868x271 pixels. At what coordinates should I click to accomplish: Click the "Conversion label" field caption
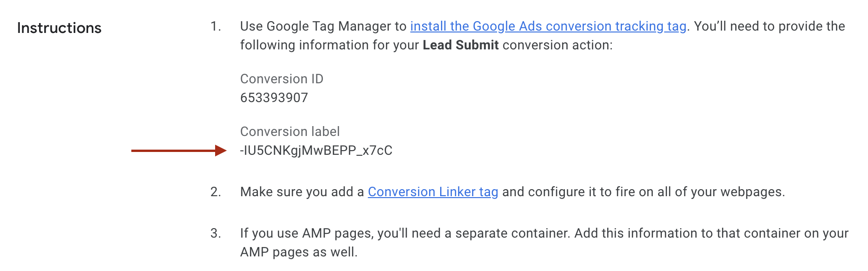tap(289, 132)
